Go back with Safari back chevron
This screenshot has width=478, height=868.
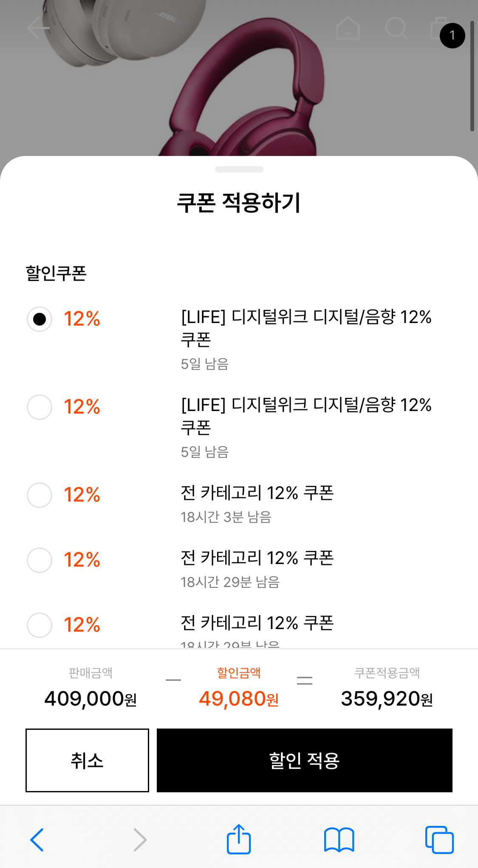coord(37,840)
